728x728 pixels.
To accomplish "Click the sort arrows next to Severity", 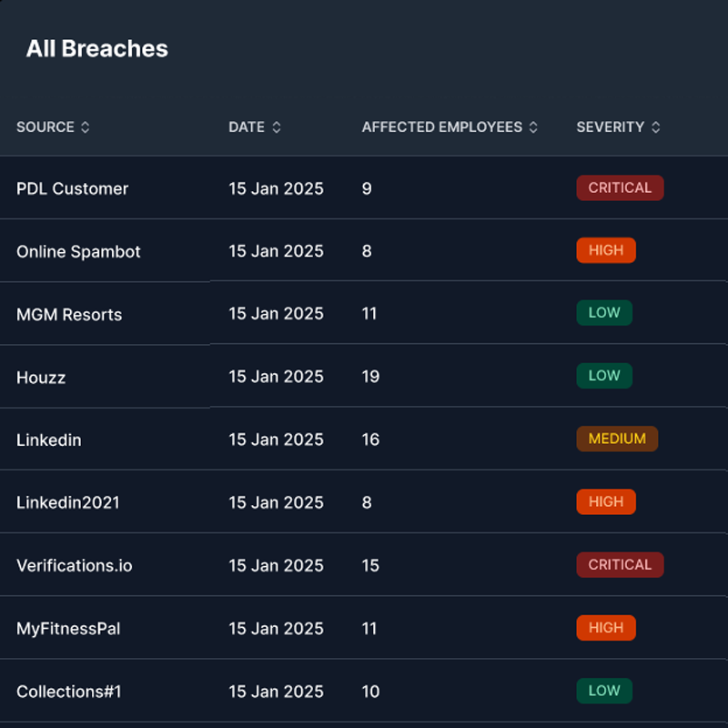I will coord(656,127).
